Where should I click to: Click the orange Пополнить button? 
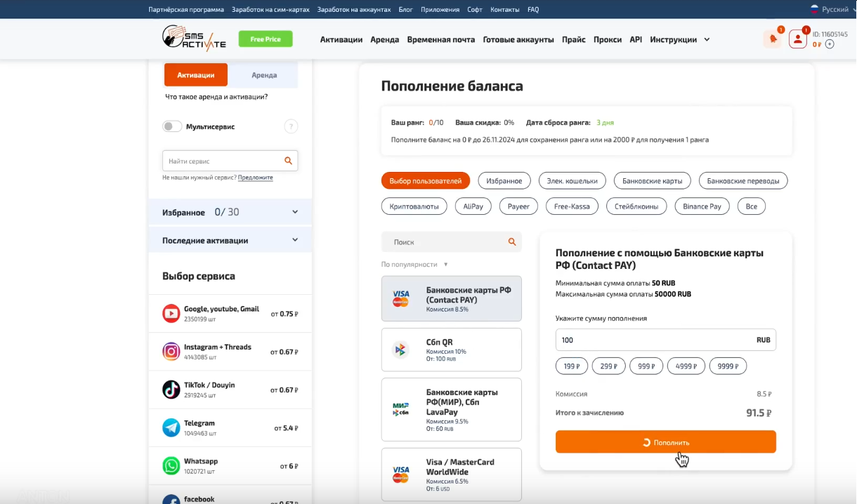(666, 442)
